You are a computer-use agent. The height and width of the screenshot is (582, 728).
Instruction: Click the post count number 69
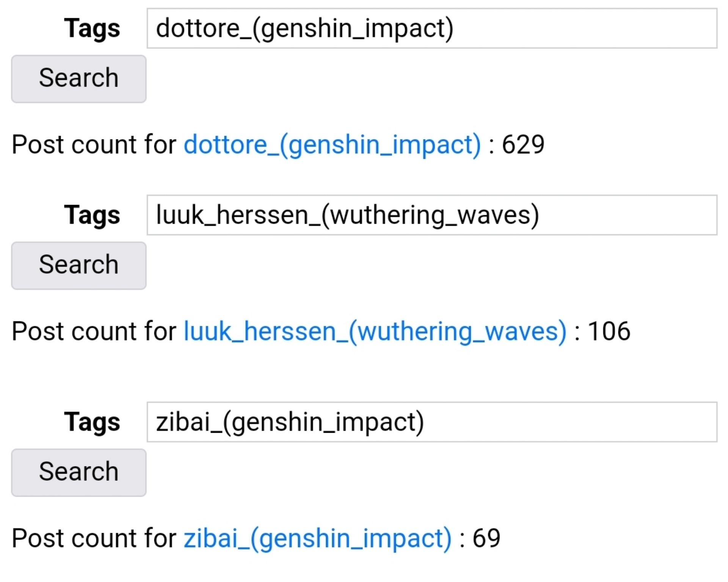click(486, 538)
